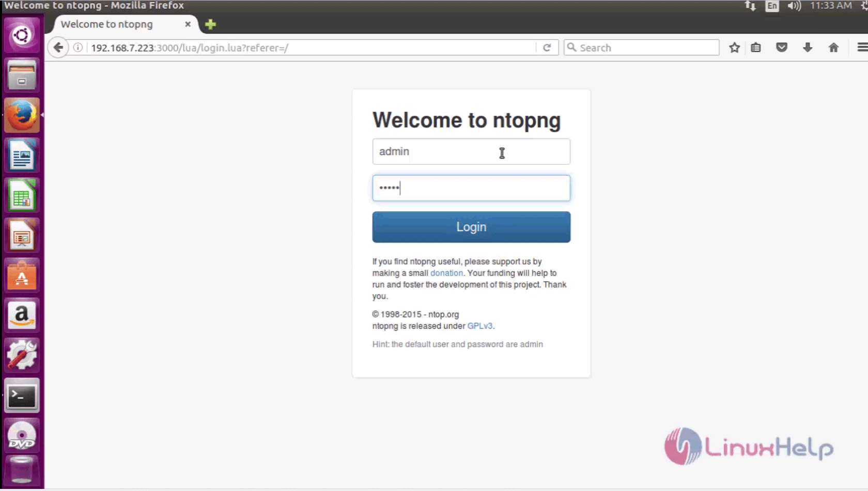Open the Trash in launcher
868x491 pixels.
pos(22,470)
